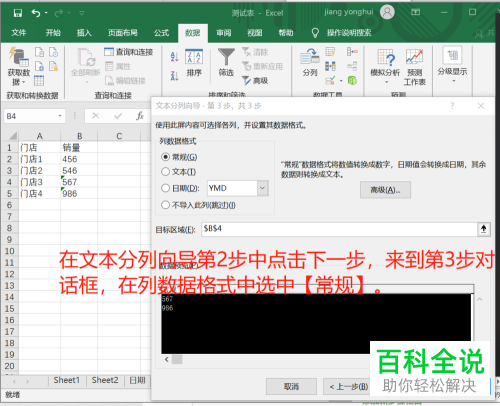This screenshot has height=406, width=500.
Task: Click the From Table/Range small icon
Action: tap(39, 81)
